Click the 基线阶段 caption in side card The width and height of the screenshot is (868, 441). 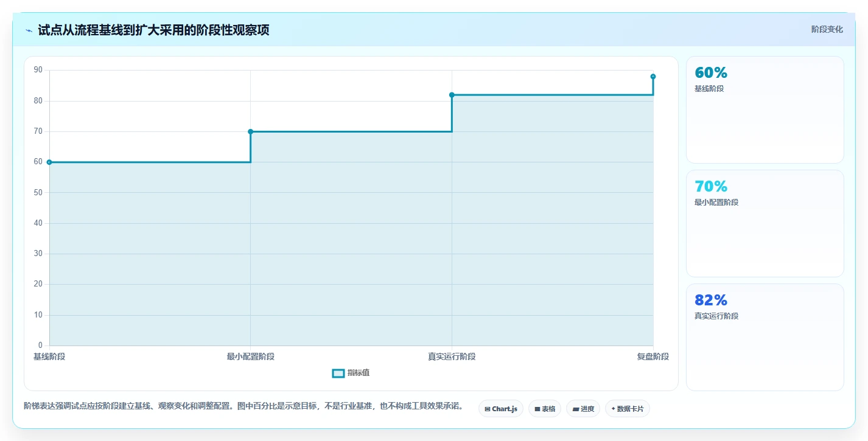click(x=709, y=89)
